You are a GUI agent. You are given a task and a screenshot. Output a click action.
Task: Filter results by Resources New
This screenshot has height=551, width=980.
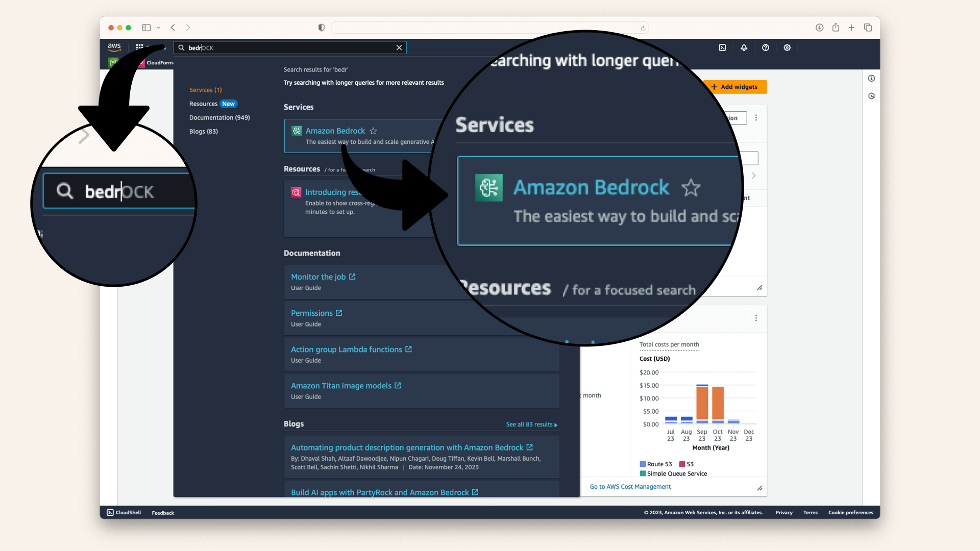(x=213, y=104)
